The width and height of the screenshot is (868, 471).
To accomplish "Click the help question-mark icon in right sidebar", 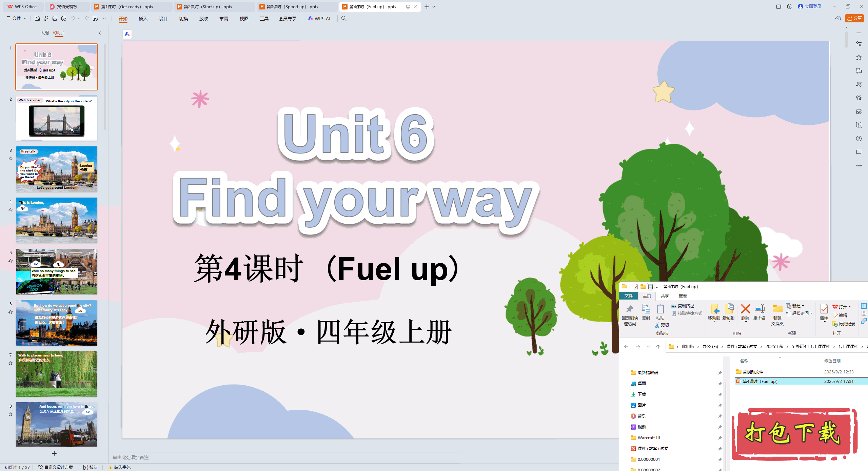I will (x=859, y=139).
